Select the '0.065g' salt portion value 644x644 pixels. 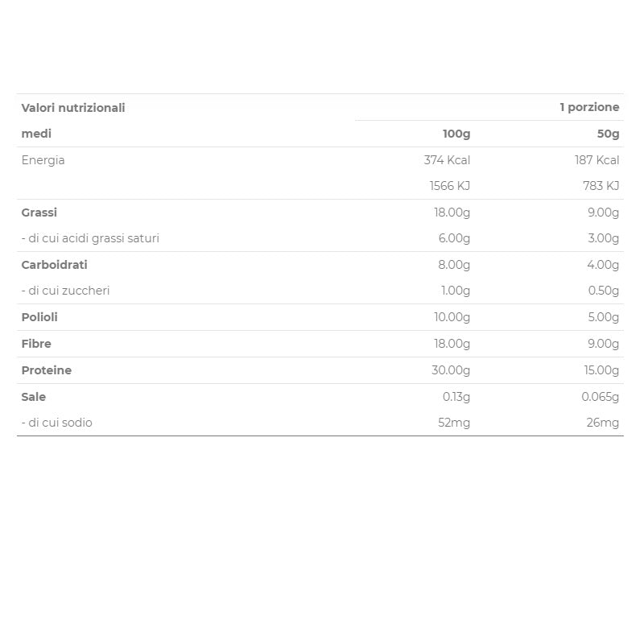tap(600, 397)
